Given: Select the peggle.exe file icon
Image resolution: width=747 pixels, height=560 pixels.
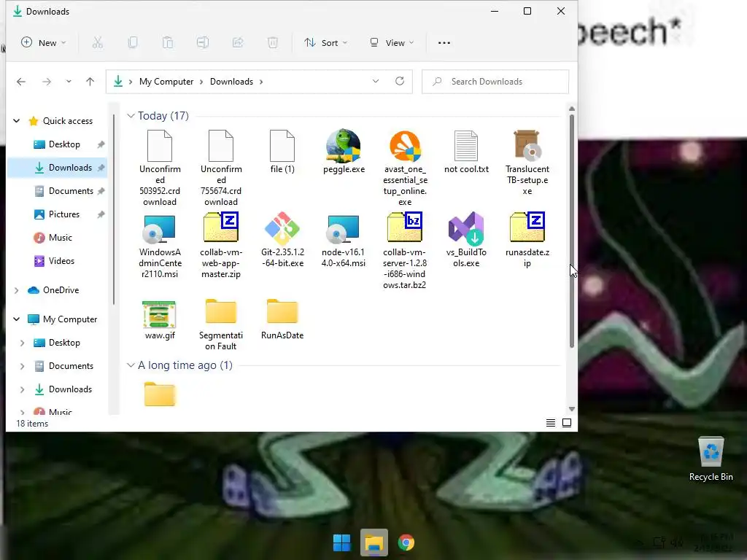Looking at the screenshot, I should pyautogui.click(x=344, y=152).
